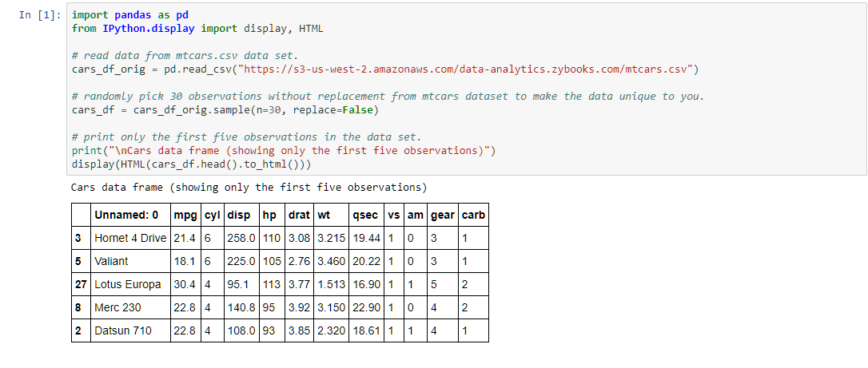
Task: Select the In [1] cell prompt
Action: (41, 15)
